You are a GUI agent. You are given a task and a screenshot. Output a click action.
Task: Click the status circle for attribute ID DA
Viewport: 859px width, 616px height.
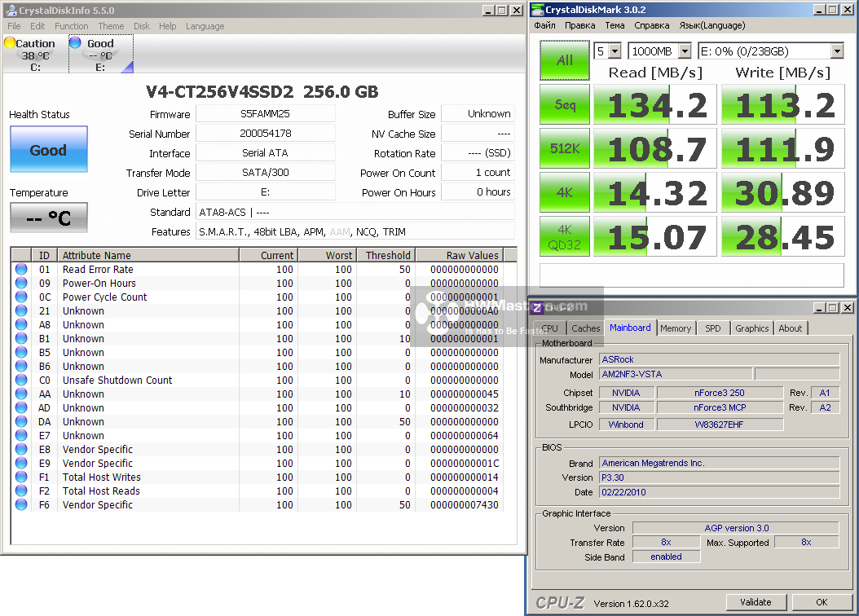(21, 421)
